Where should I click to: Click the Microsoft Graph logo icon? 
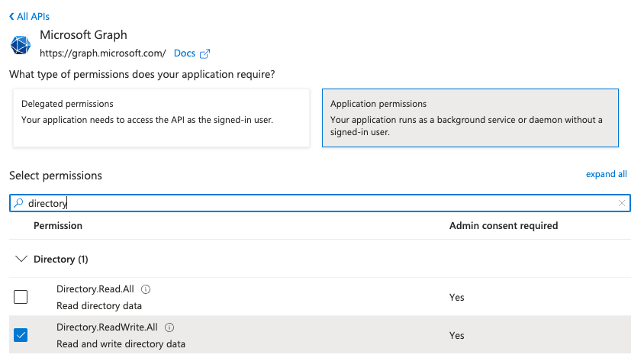pyautogui.click(x=21, y=45)
